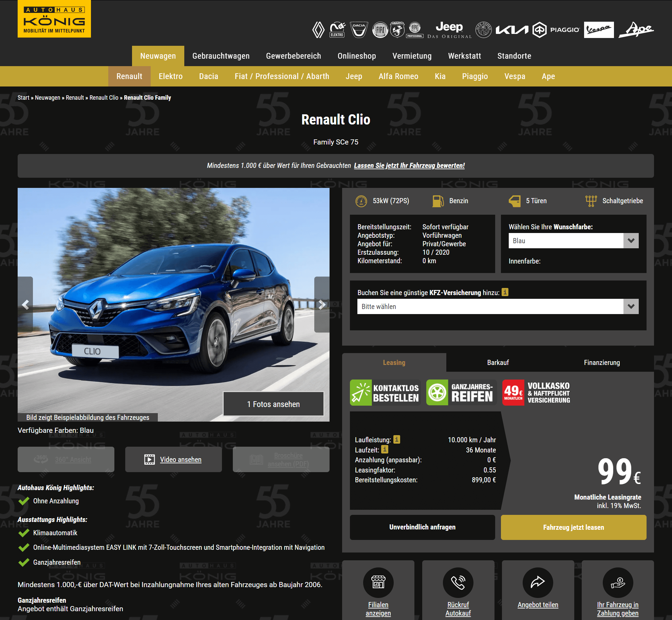Select Alfa Romeo in the brand submenu
Viewport: 672px width, 620px height.
[398, 76]
